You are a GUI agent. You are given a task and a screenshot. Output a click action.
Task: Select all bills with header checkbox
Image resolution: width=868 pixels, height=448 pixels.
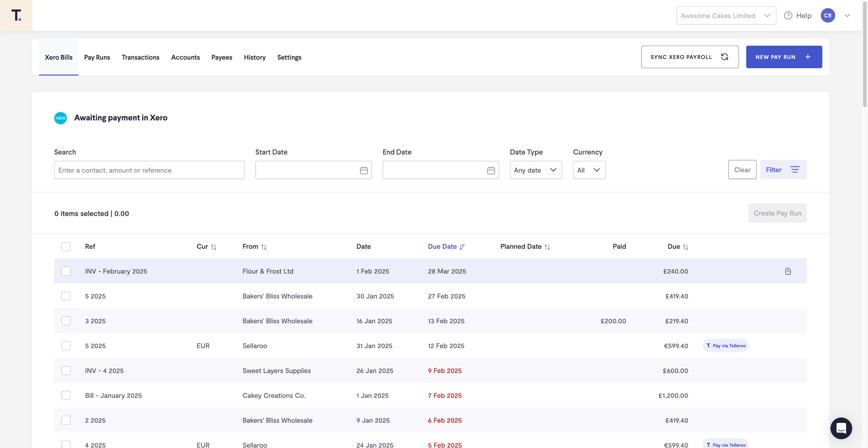point(66,246)
